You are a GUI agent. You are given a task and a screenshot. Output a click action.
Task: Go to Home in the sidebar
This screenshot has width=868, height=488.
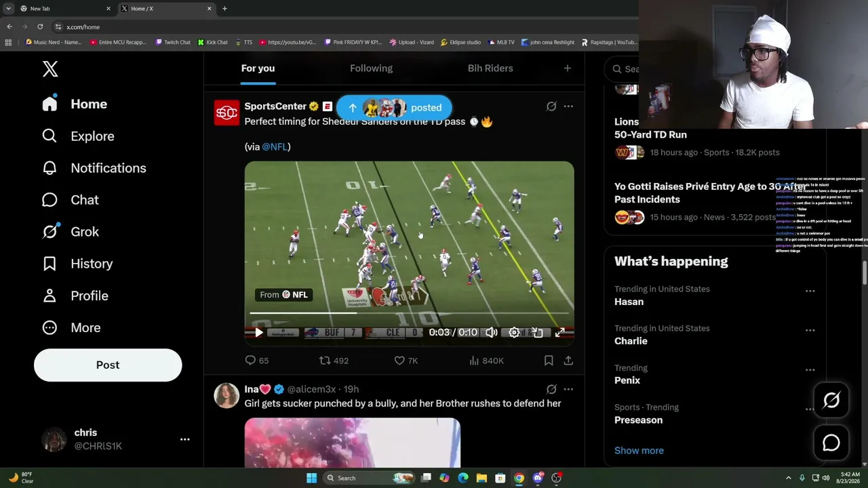(74, 104)
